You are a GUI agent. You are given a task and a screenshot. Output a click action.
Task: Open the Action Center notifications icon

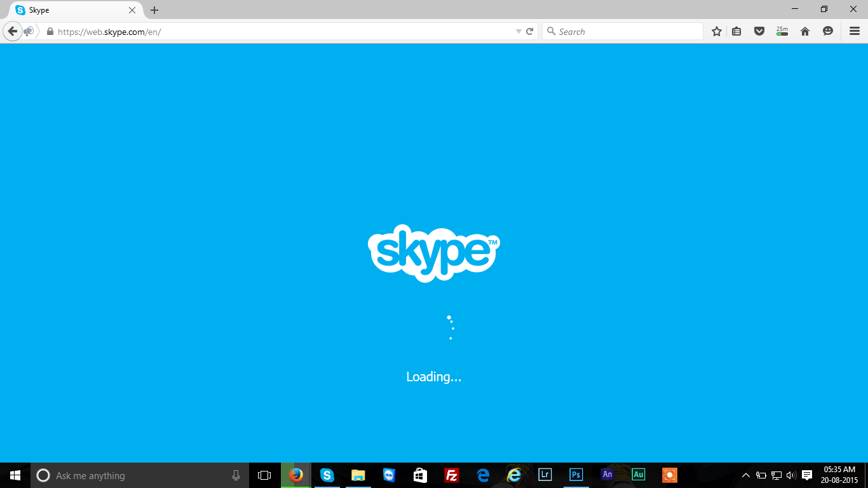point(807,475)
